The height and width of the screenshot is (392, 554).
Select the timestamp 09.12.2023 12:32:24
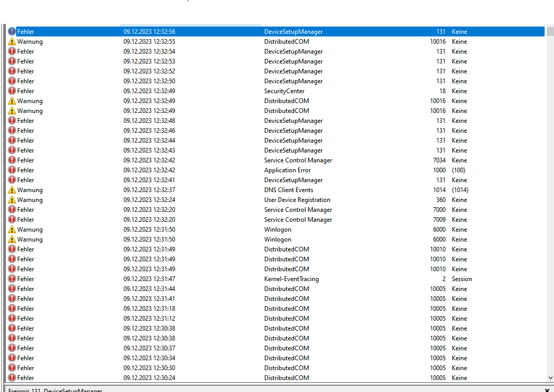click(x=149, y=199)
